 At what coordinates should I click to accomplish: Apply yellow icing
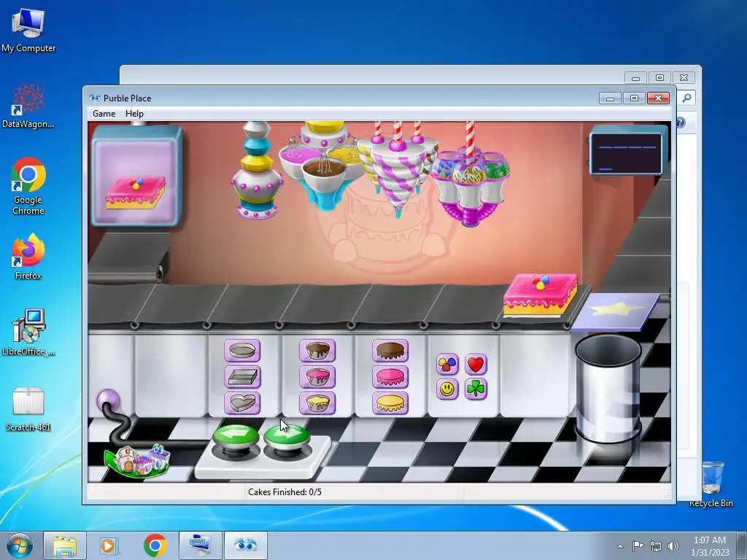click(390, 402)
